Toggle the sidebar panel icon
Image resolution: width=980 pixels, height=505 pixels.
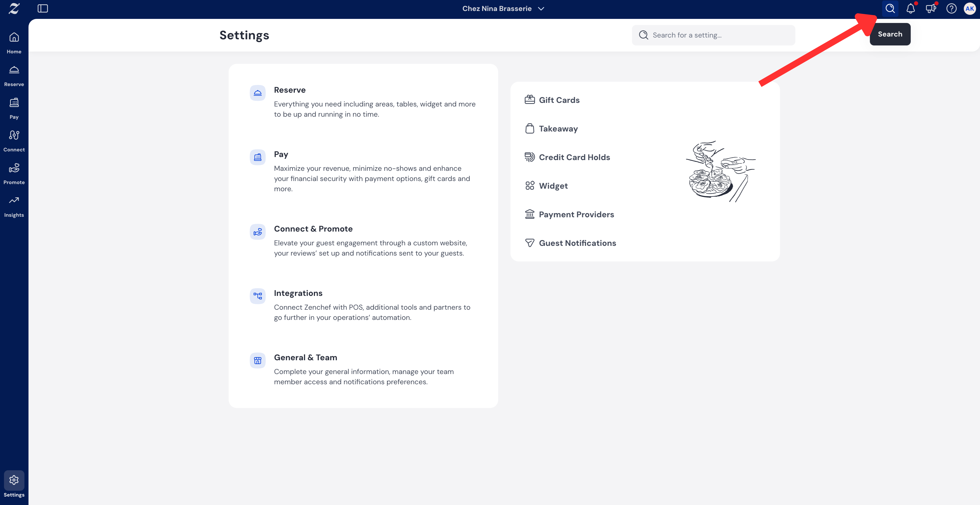pos(43,8)
